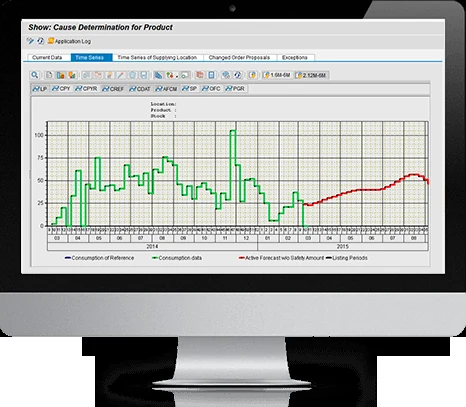Click the Show: Cause Determination for Product title
Image resolution: width=466 pixels, height=407 pixels.
coord(100,27)
